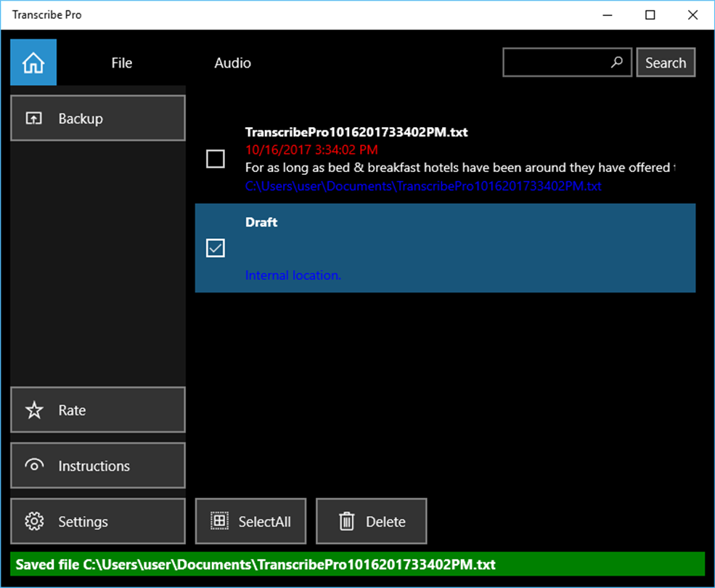The width and height of the screenshot is (715, 588).
Task: Click the Delete trash can icon
Action: point(346,521)
